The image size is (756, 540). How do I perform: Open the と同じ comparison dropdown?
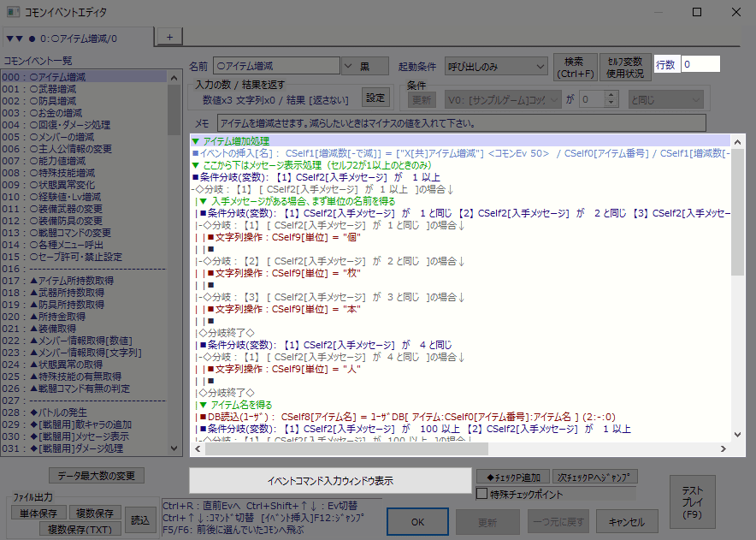[x=665, y=100]
